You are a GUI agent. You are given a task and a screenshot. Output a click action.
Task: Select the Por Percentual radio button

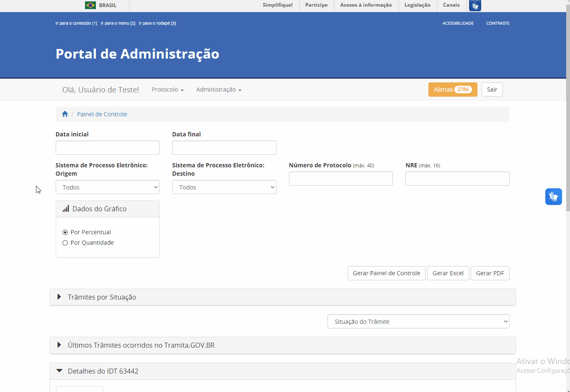click(x=65, y=232)
